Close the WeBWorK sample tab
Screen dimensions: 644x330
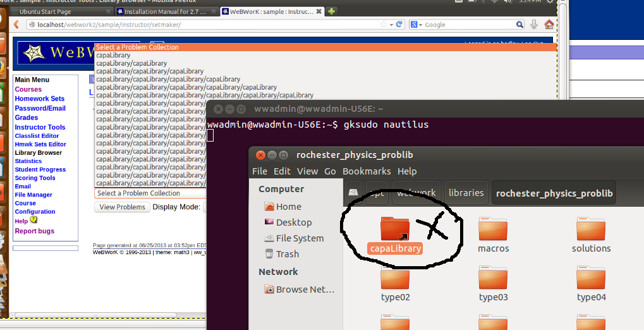click(x=319, y=11)
